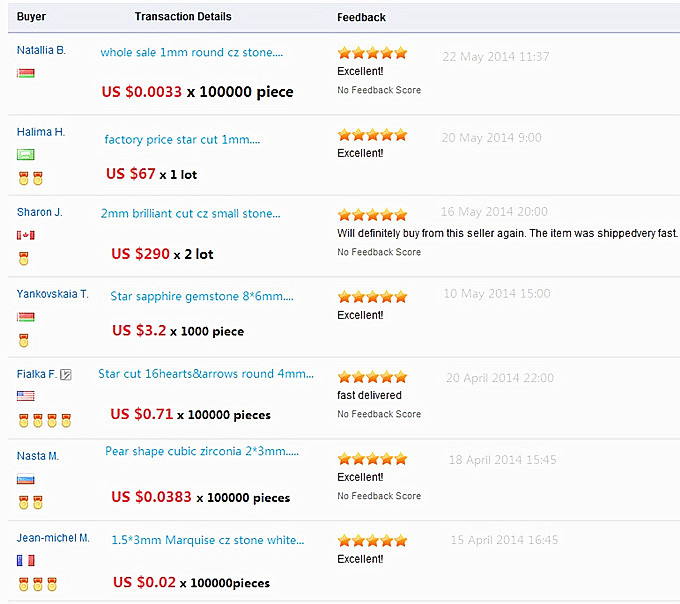The width and height of the screenshot is (680, 604).
Task: Open 'whole sale 1mm round cz stone' product
Action: point(192,52)
